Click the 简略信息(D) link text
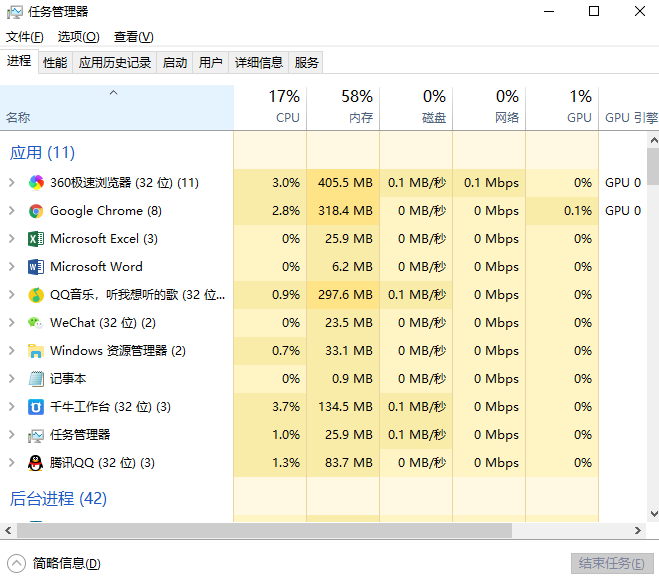The image size is (659, 585). tap(67, 564)
